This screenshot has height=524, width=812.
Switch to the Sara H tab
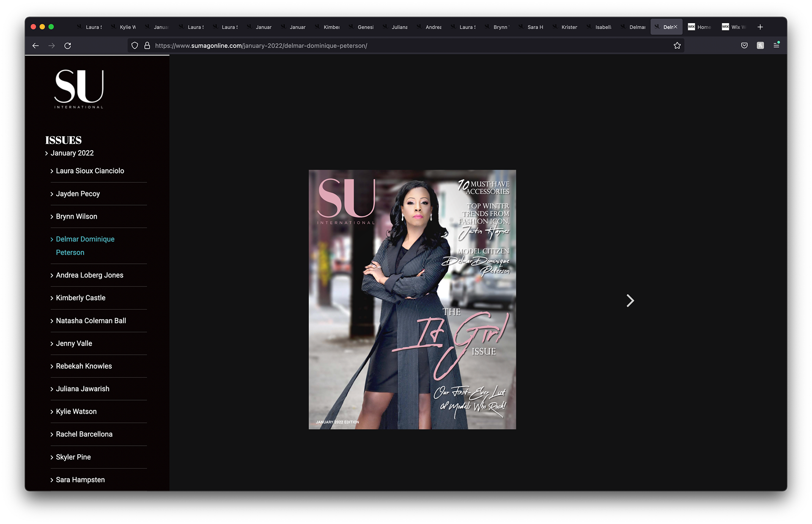531,27
